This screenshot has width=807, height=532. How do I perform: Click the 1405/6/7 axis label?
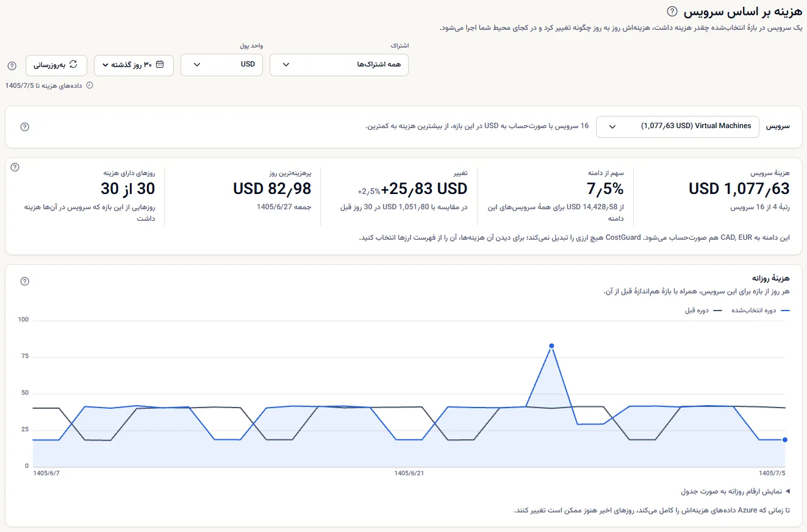click(48, 473)
